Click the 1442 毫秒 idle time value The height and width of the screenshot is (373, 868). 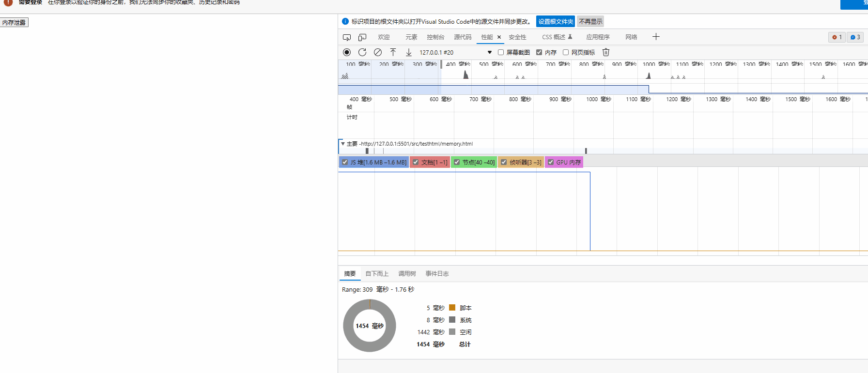pyautogui.click(x=431, y=332)
